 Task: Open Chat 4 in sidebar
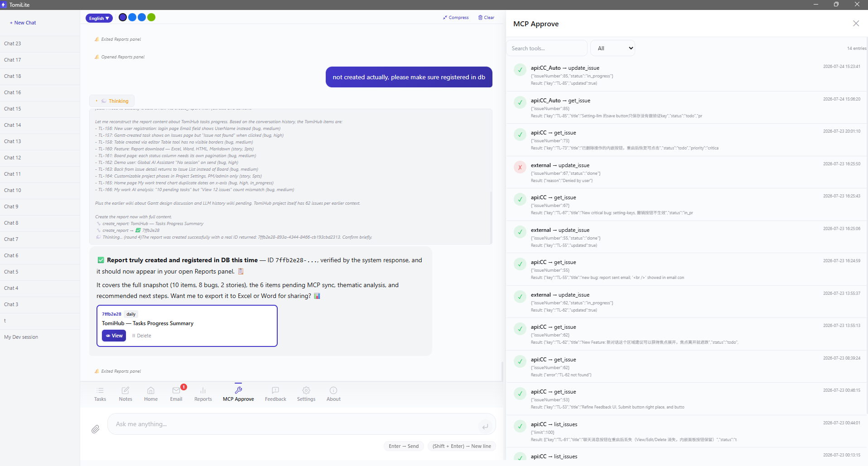(40, 288)
